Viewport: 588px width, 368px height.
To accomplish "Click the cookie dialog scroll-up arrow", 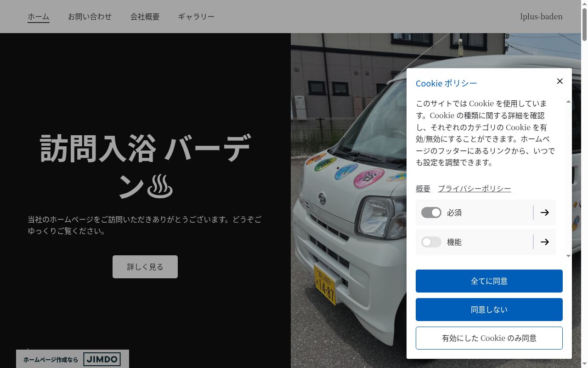I will (568, 101).
